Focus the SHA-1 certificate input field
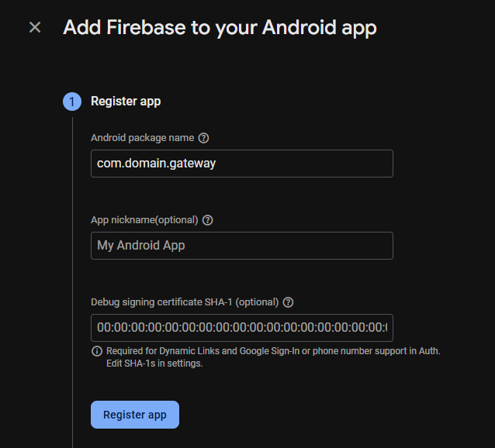 tap(241, 328)
